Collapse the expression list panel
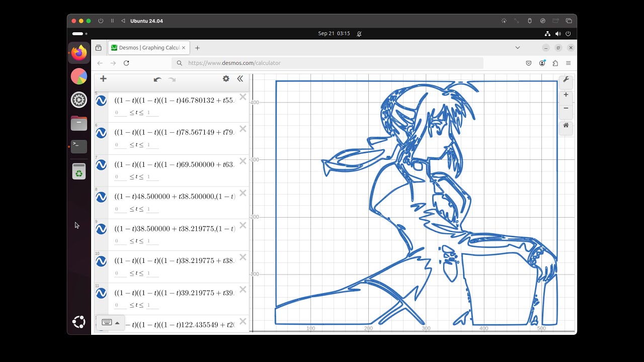Viewport: 644px width, 362px height. pos(240,78)
